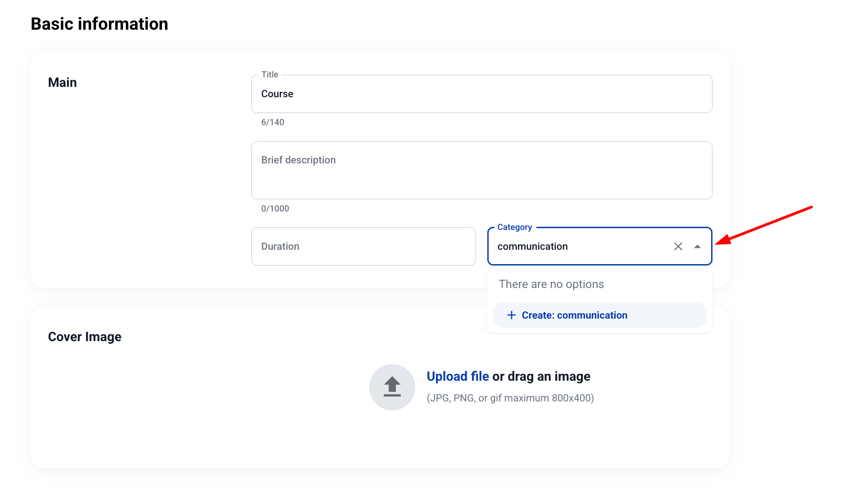Click the 6/140 title character counter
This screenshot has height=504, width=853.
(x=272, y=122)
